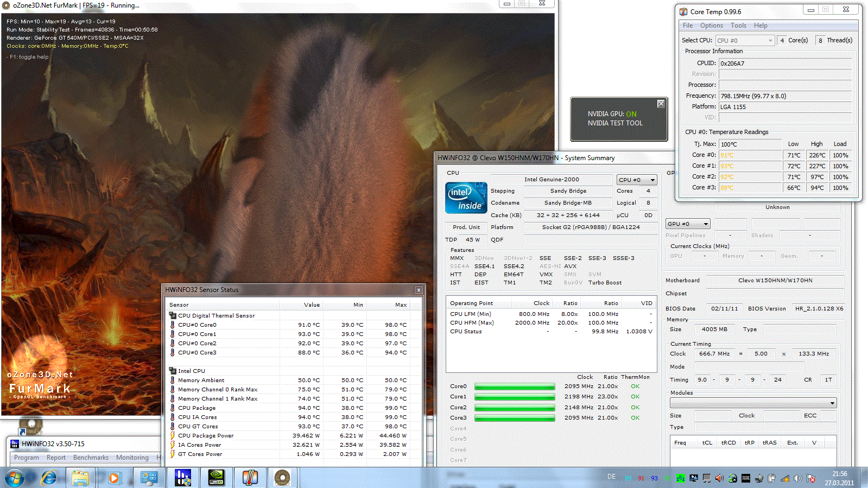This screenshot has width=868, height=488.
Task: Open the memory Modules dropdown
Action: (753, 403)
